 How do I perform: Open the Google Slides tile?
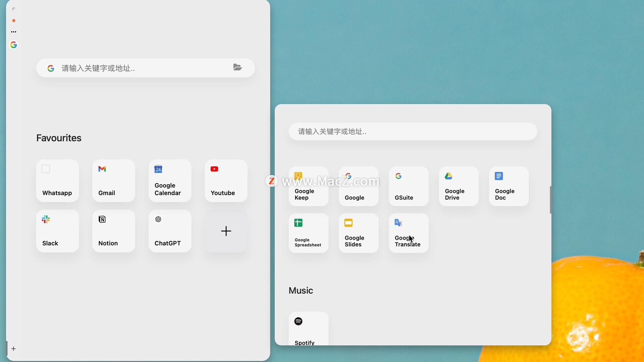(359, 233)
